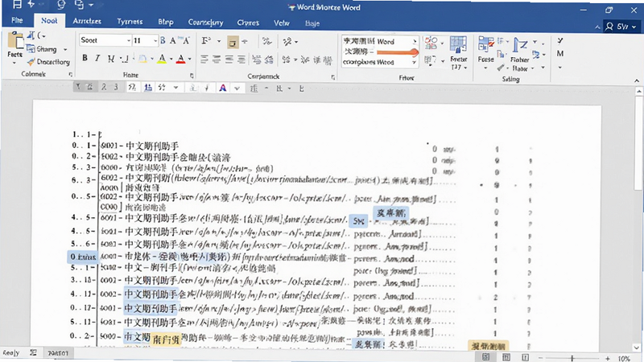This screenshot has height=362, width=644.
Task: Switch to the middle view mode in the status bar
Action: (506, 357)
